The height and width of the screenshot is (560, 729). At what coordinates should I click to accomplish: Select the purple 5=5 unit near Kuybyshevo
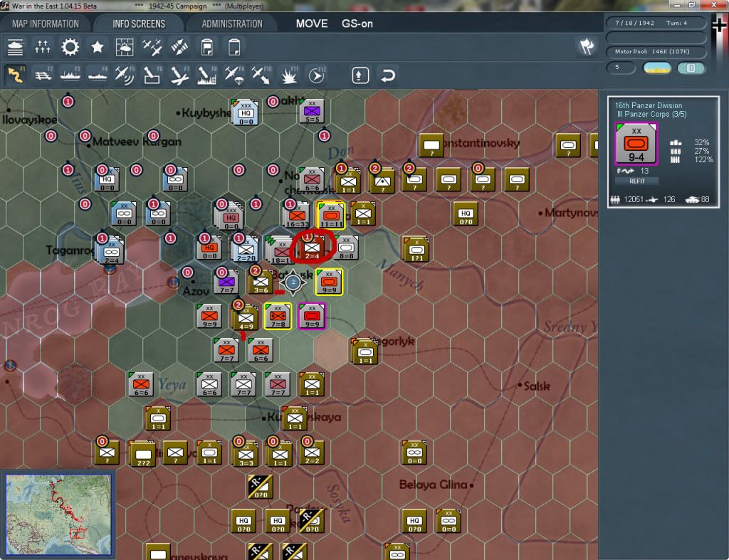click(x=312, y=112)
